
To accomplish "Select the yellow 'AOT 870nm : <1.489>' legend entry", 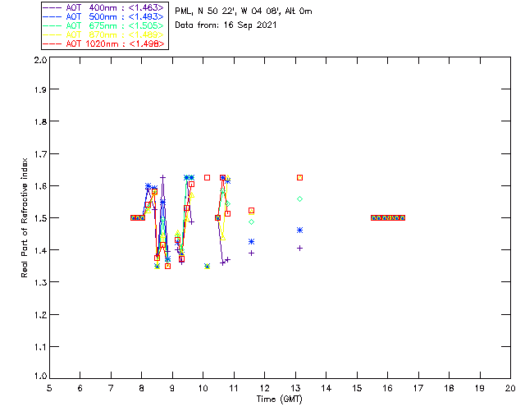I will 103,34.
